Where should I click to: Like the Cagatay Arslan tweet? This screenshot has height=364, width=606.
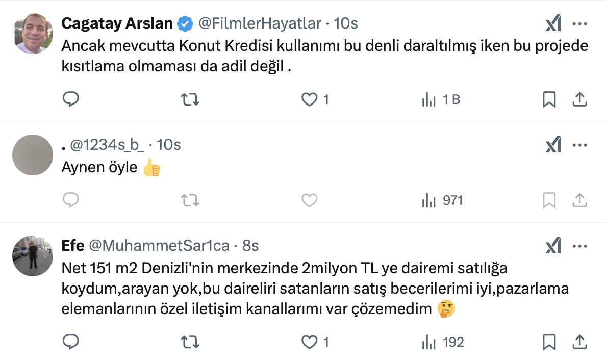[310, 99]
